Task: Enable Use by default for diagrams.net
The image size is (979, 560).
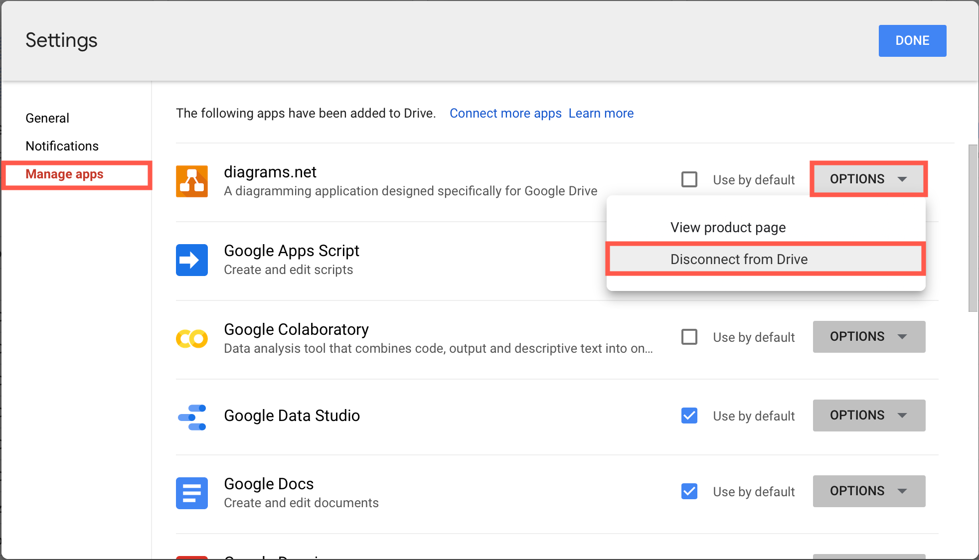Action: point(689,179)
